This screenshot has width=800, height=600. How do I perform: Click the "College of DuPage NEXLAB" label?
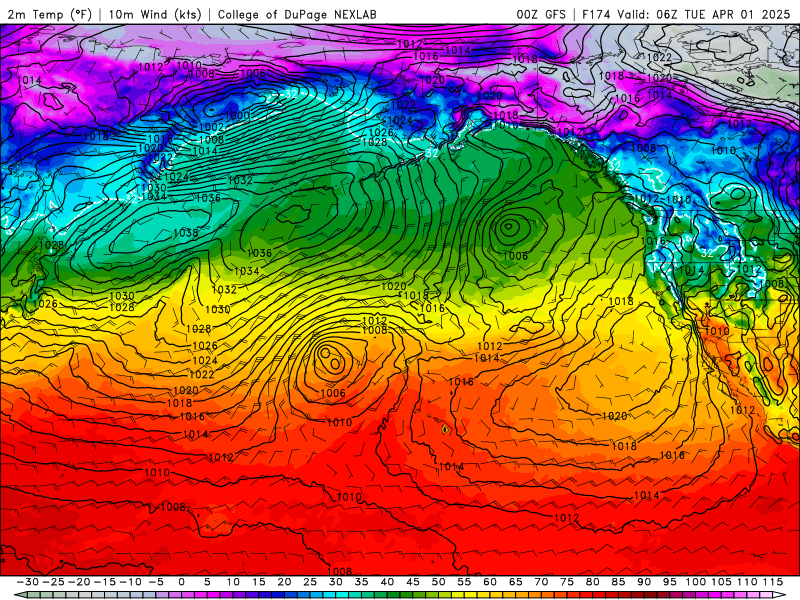coord(297,14)
